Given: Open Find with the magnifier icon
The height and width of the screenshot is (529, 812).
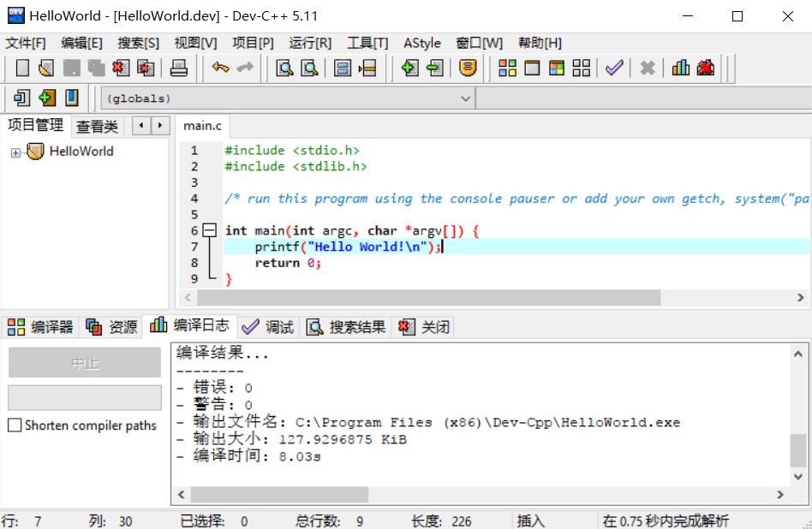Looking at the screenshot, I should pyautogui.click(x=284, y=68).
